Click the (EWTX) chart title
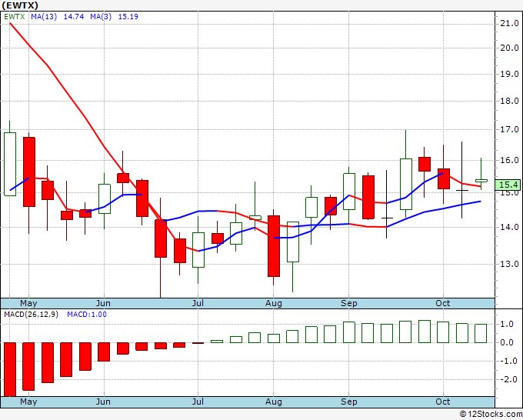Viewport: 523px width, 420px height. point(20,5)
